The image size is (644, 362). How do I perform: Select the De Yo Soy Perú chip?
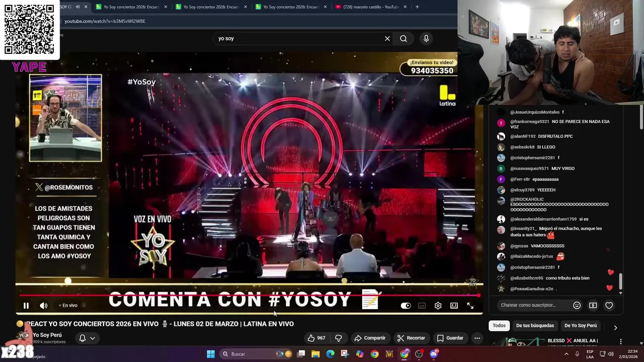tap(581, 325)
